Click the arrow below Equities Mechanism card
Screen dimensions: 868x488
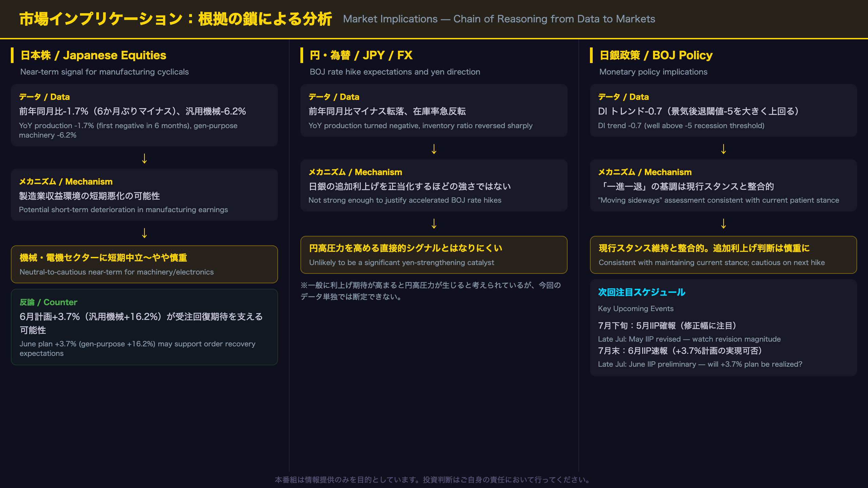[x=144, y=233]
